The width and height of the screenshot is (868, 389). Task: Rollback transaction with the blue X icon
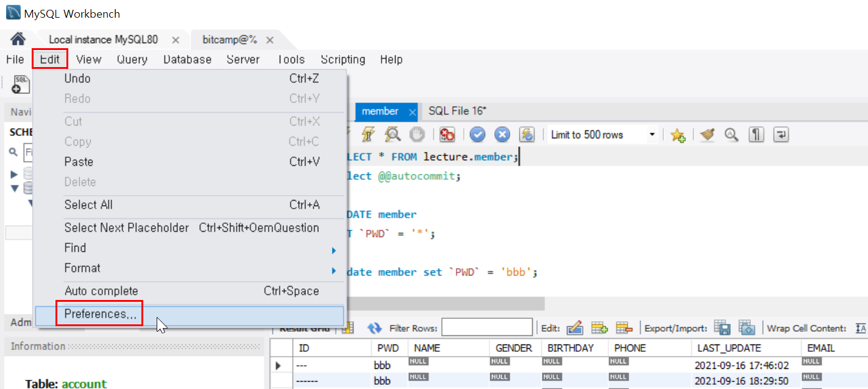click(502, 135)
